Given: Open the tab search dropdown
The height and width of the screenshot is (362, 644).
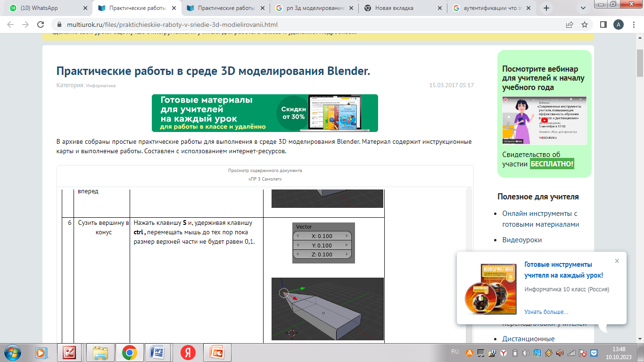Looking at the screenshot, I should (x=583, y=8).
